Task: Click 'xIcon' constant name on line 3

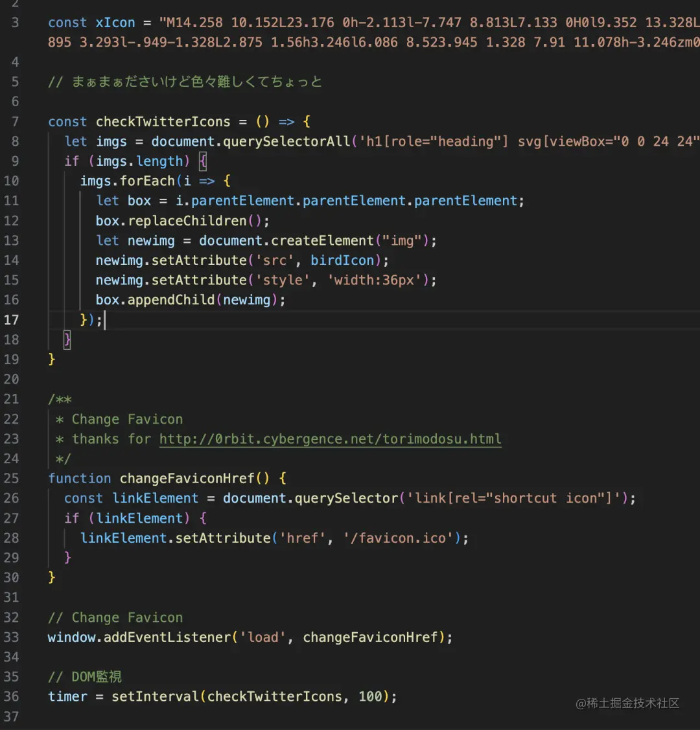Action: pyautogui.click(x=115, y=22)
